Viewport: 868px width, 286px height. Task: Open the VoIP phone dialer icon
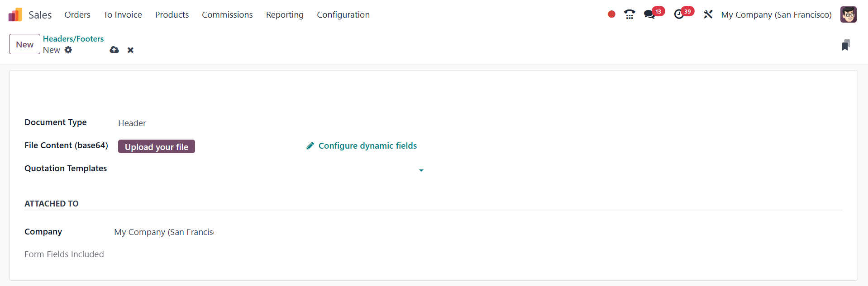point(630,14)
